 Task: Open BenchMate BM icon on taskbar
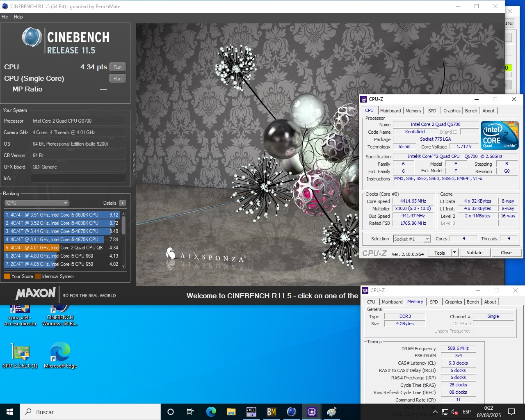(271, 412)
